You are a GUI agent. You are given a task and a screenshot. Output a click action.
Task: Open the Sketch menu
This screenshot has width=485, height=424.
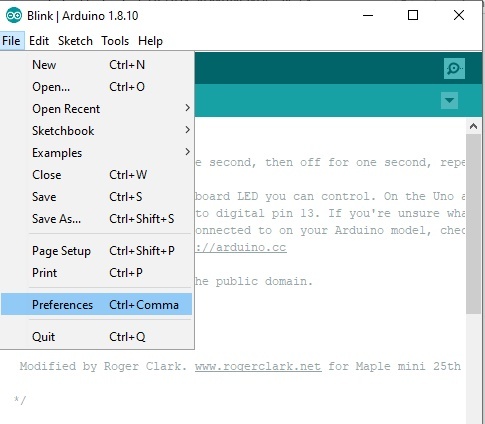pyautogui.click(x=75, y=41)
